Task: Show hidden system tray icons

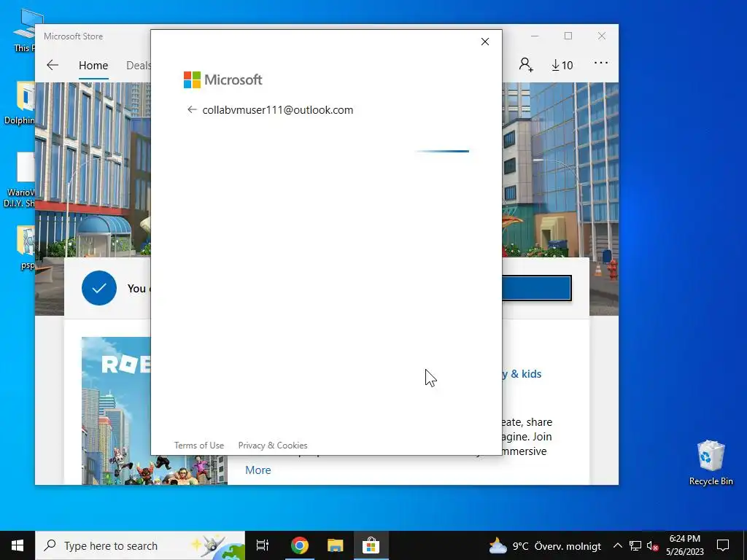Action: [617, 545]
